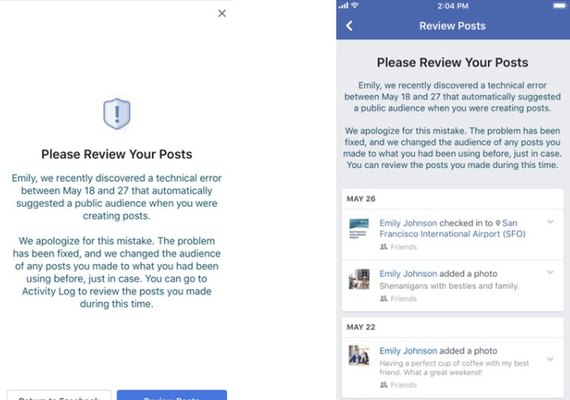Screen dimensions: 570x400
Task: Click the MAY 26 date header
Action: [x=361, y=199]
